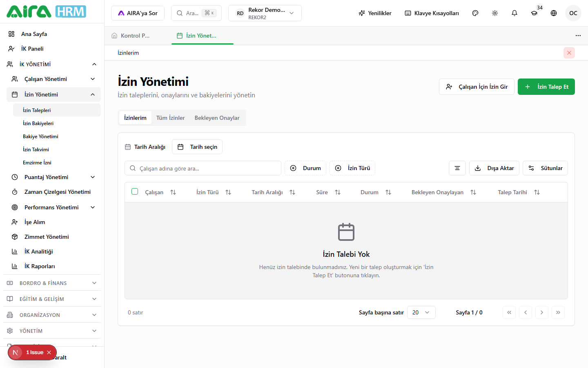The image size is (588, 368).
Task: Close the İzinlerim breadcrumb bar with red X
Action: (569, 53)
